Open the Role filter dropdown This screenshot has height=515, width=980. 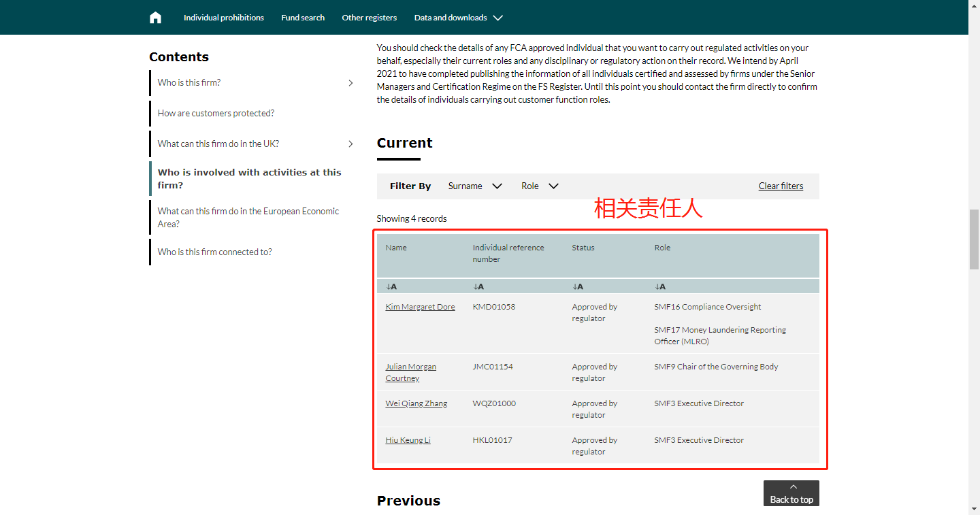[540, 186]
